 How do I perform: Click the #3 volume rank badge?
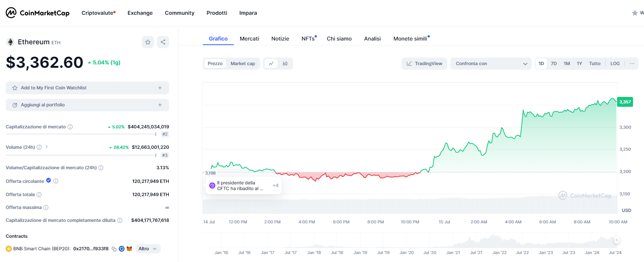pos(165,155)
